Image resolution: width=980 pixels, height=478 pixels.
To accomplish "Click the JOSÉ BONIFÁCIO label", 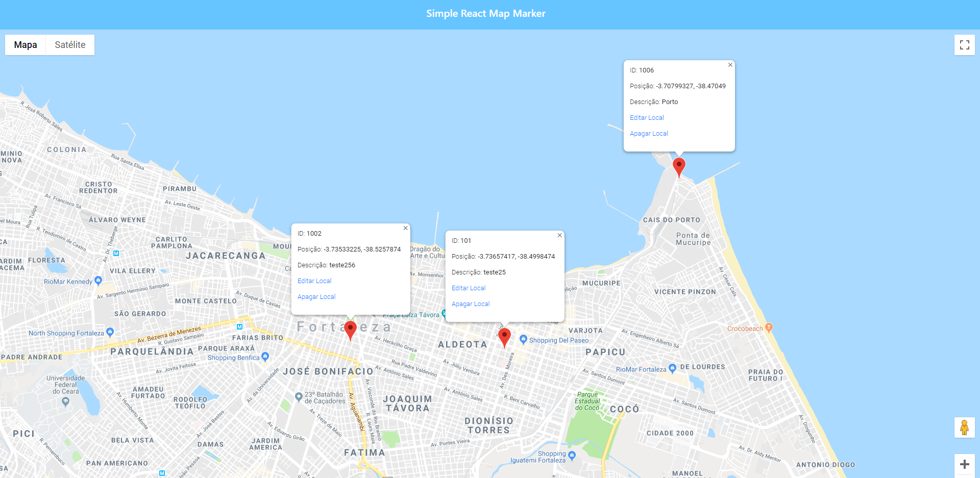I will tap(328, 371).
